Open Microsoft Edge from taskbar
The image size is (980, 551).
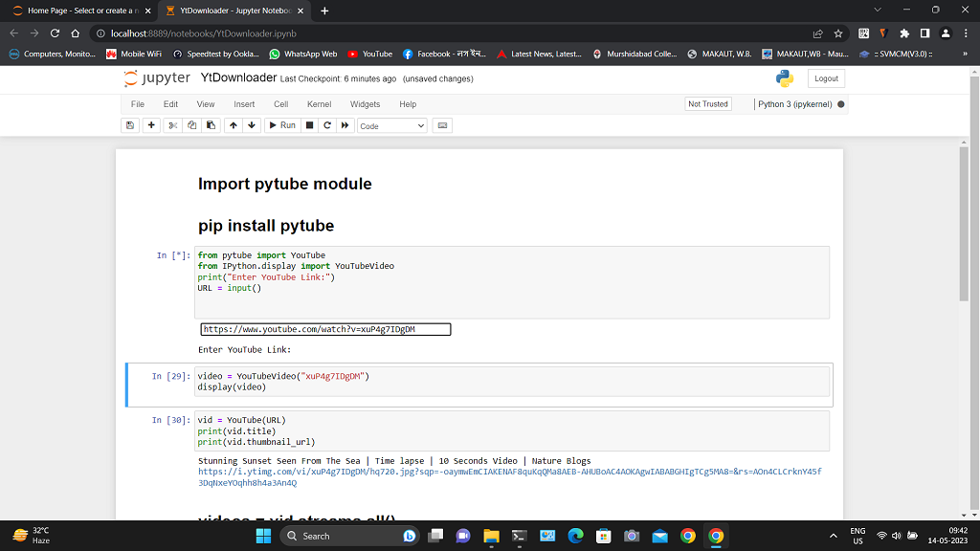(x=575, y=536)
